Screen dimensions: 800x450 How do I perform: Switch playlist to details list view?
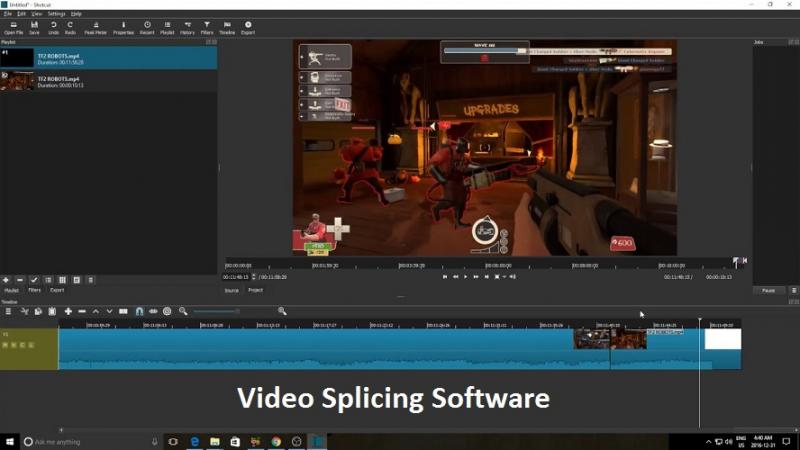click(x=48, y=280)
